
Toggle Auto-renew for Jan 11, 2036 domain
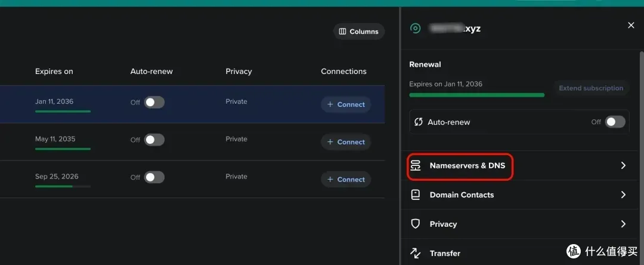click(x=154, y=102)
